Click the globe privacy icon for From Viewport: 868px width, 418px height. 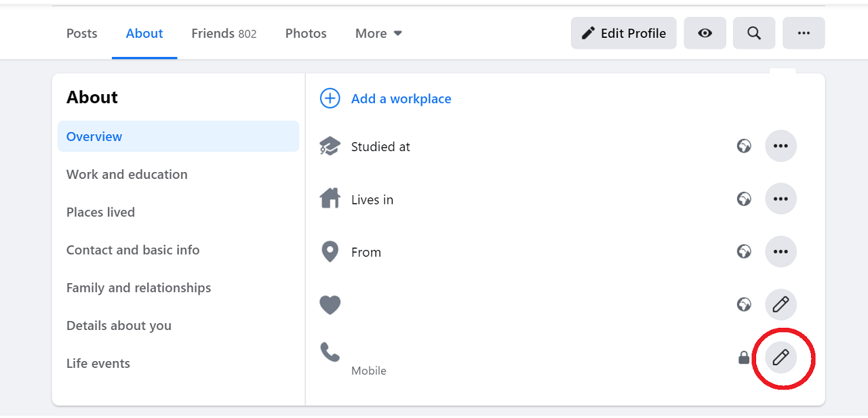point(744,252)
